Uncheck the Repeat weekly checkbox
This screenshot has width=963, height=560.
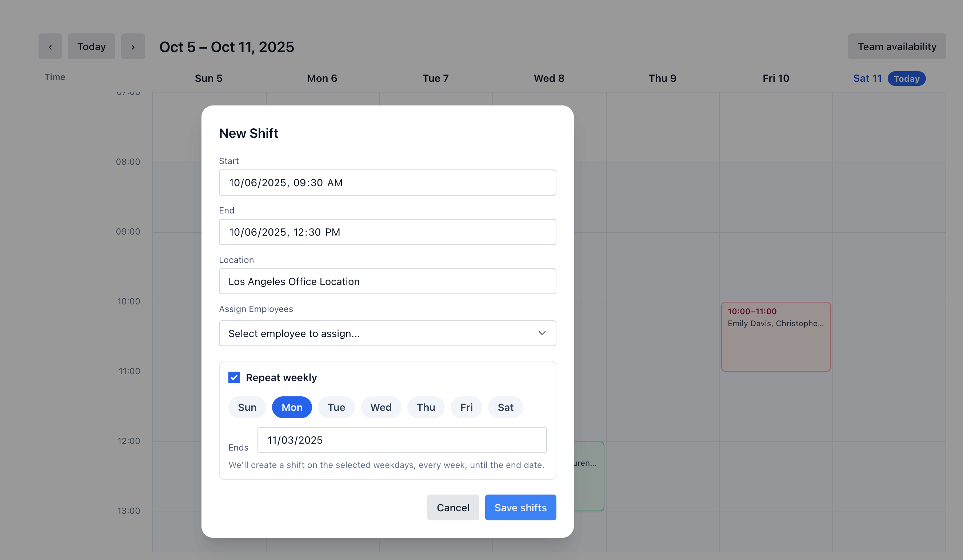[x=234, y=377]
